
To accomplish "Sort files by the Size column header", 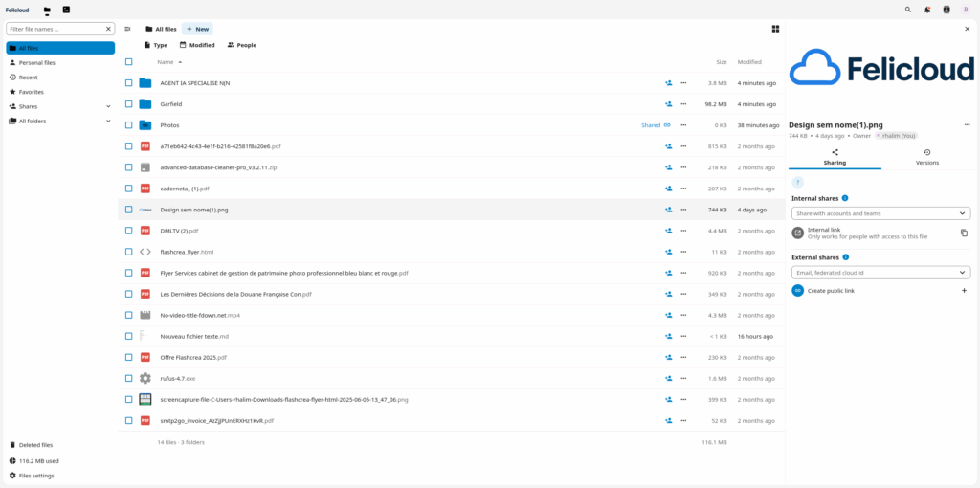I will coord(722,62).
